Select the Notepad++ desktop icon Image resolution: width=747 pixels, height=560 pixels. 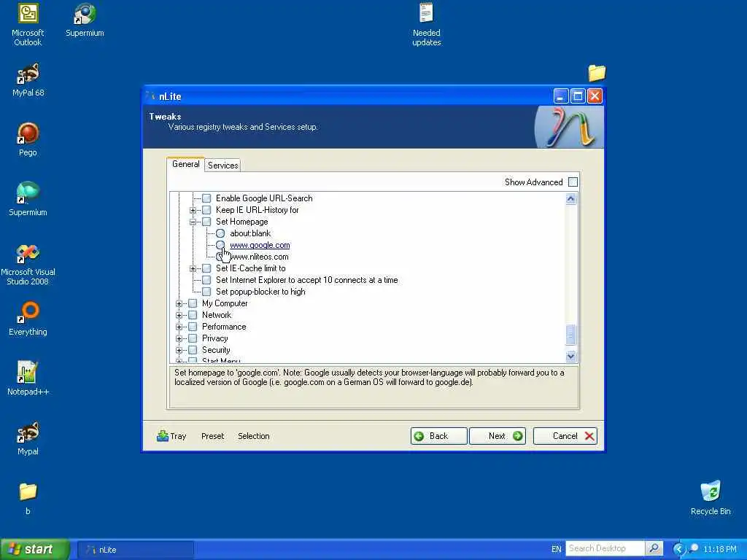(28, 378)
